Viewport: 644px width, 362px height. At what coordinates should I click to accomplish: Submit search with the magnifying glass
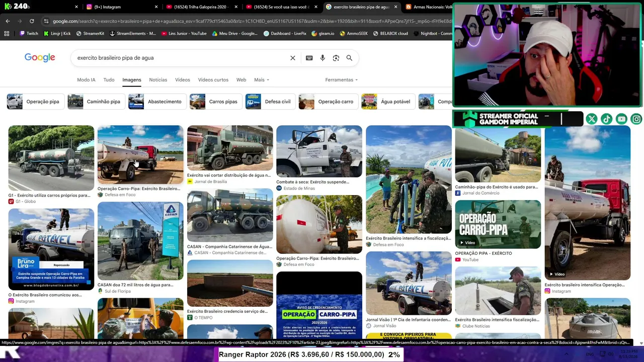(x=349, y=58)
